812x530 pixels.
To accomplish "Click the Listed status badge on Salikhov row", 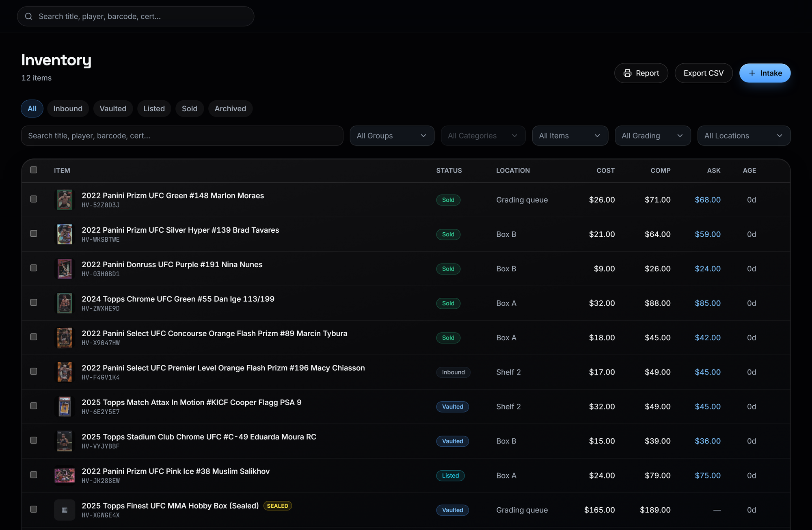I will click(450, 476).
